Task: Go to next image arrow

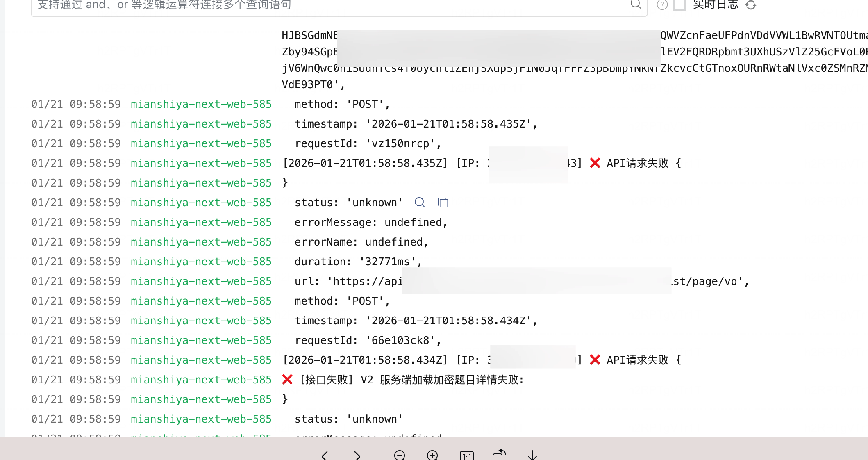Action: [x=357, y=455]
